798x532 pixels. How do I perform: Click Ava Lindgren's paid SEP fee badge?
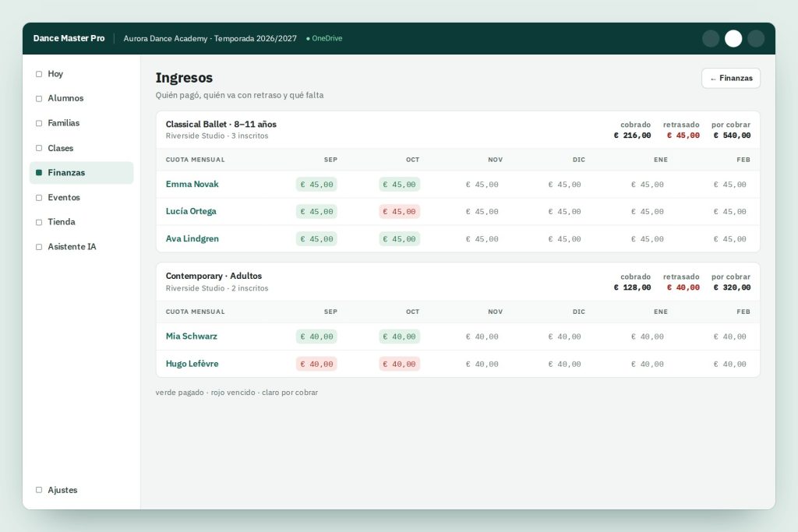click(x=316, y=239)
